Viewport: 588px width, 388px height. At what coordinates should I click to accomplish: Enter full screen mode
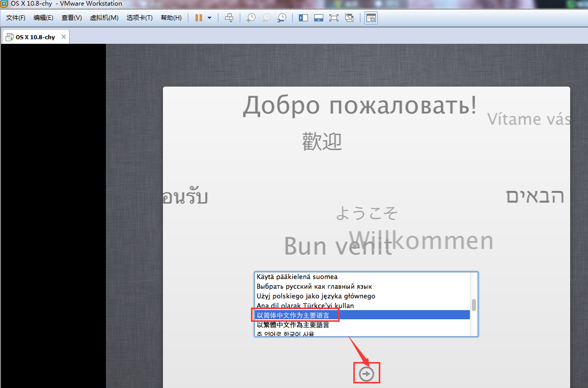(x=334, y=18)
